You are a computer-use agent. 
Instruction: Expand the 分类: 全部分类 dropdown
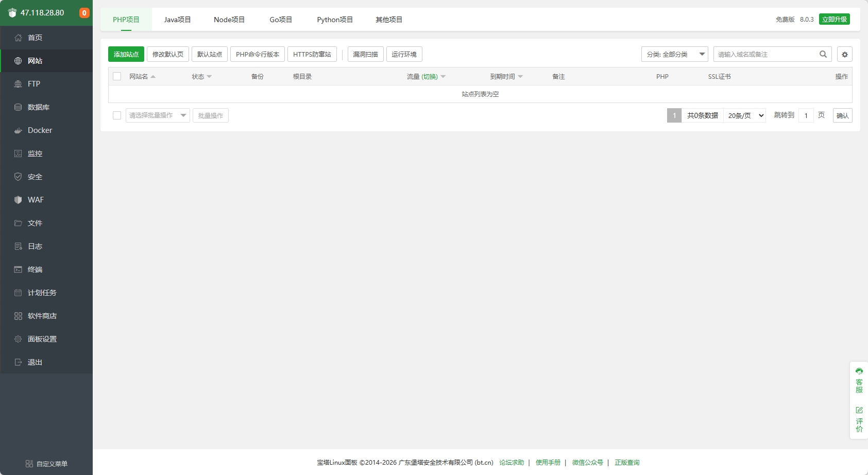click(675, 54)
